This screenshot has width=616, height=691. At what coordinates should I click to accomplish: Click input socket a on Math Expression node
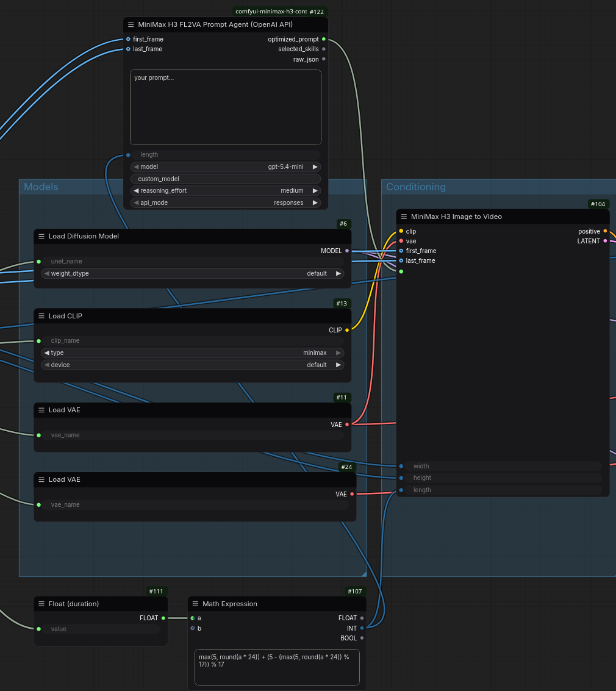(x=193, y=618)
